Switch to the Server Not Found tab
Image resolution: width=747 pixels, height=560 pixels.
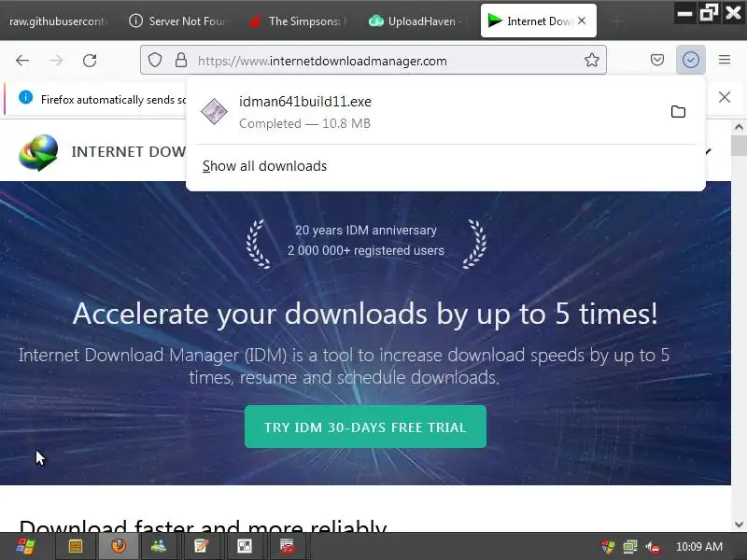tap(179, 21)
